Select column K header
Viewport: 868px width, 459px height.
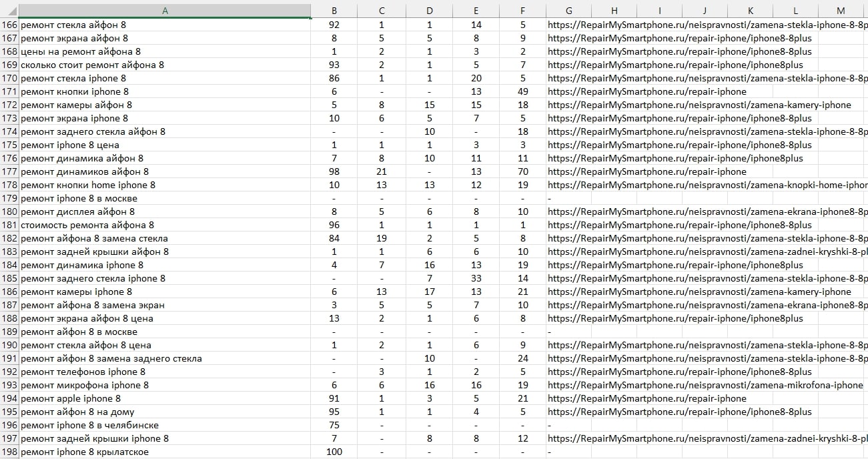click(x=750, y=11)
